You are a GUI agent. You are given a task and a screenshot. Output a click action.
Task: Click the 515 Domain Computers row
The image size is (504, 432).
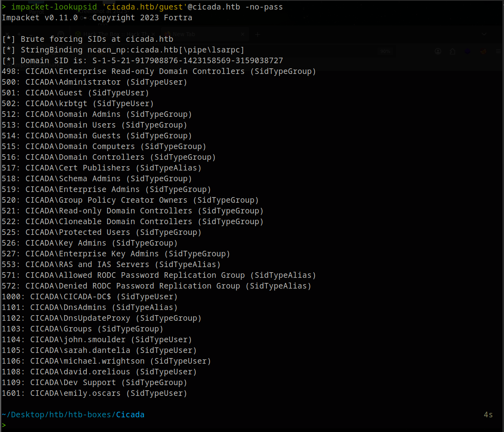[104, 146]
